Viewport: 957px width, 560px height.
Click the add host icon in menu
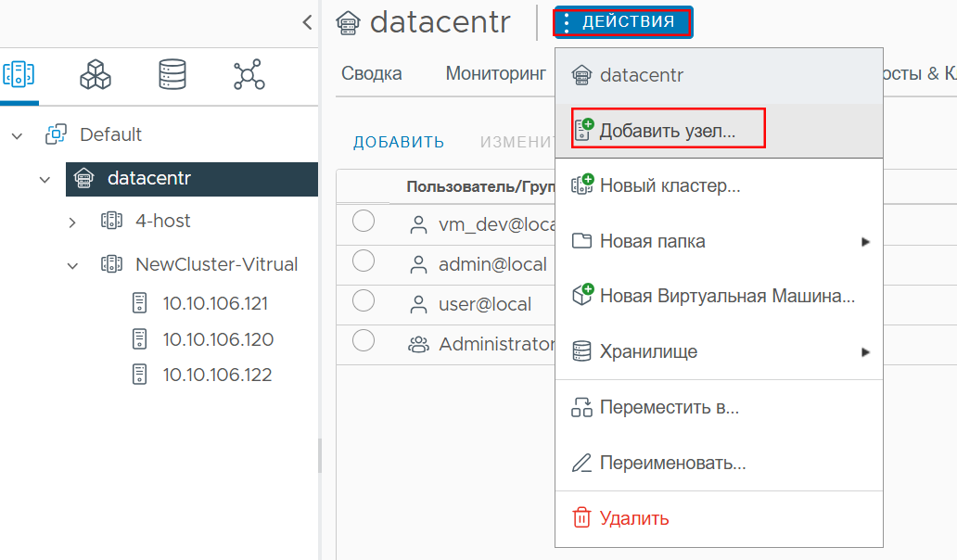click(583, 129)
